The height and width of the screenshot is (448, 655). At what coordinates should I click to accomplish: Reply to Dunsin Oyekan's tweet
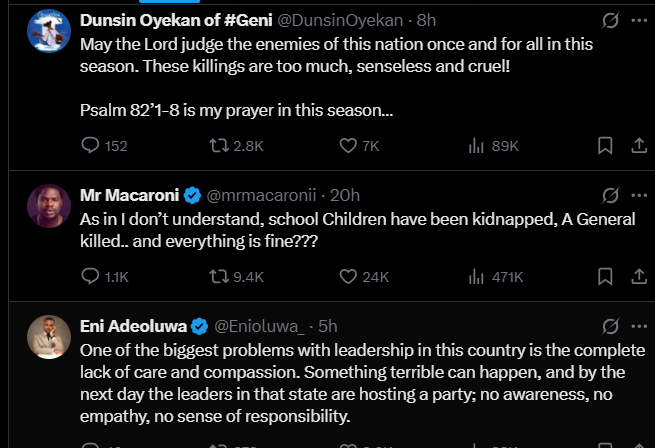[x=91, y=146]
